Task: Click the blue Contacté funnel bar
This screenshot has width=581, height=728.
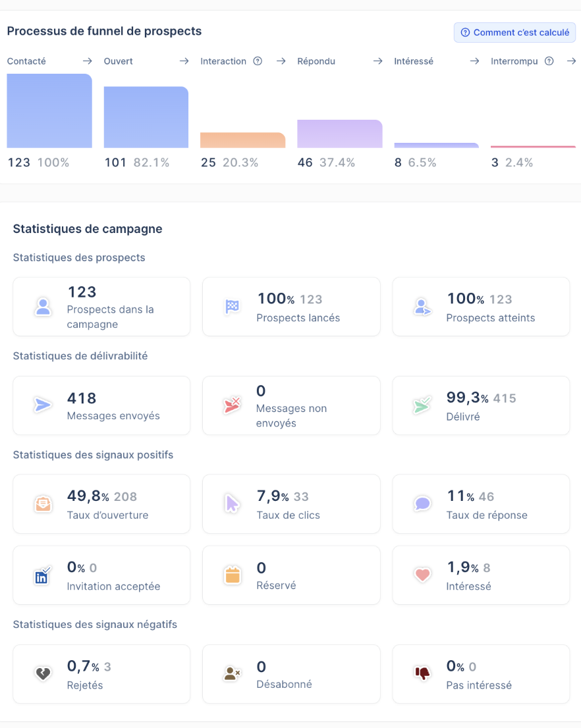Action: click(x=49, y=111)
